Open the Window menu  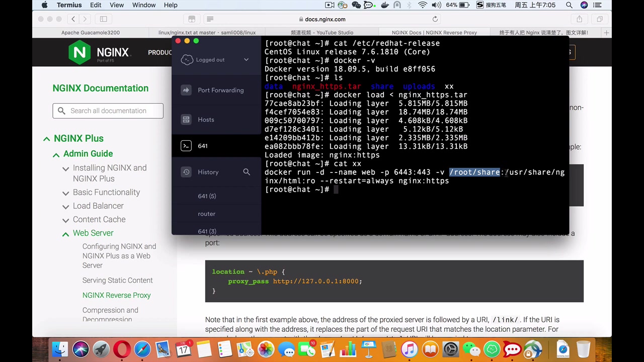144,5
